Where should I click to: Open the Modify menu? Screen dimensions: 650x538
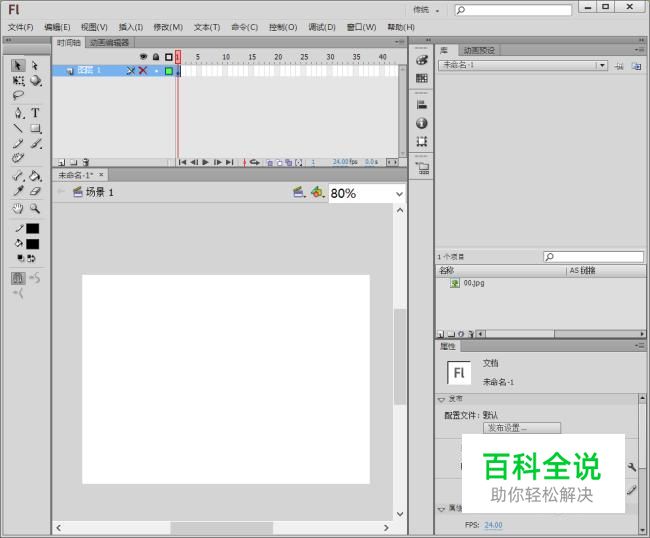pyautogui.click(x=168, y=27)
